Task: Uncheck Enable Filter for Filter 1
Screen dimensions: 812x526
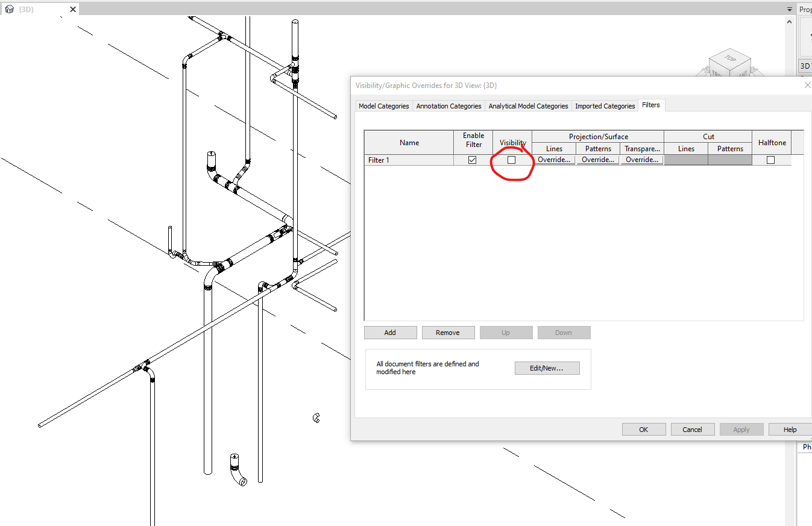Action: 472,159
